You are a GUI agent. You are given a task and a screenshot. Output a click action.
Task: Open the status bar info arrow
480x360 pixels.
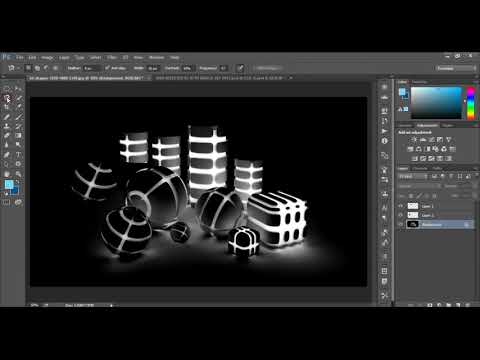tap(111, 305)
